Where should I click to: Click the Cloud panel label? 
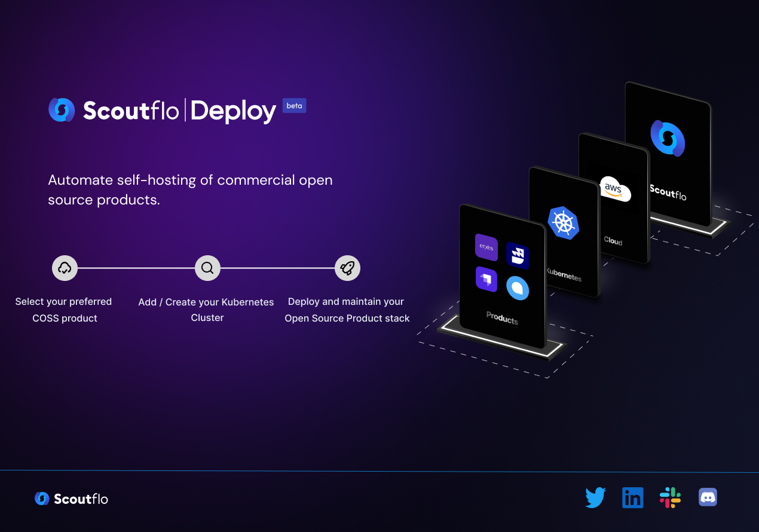[613, 240]
